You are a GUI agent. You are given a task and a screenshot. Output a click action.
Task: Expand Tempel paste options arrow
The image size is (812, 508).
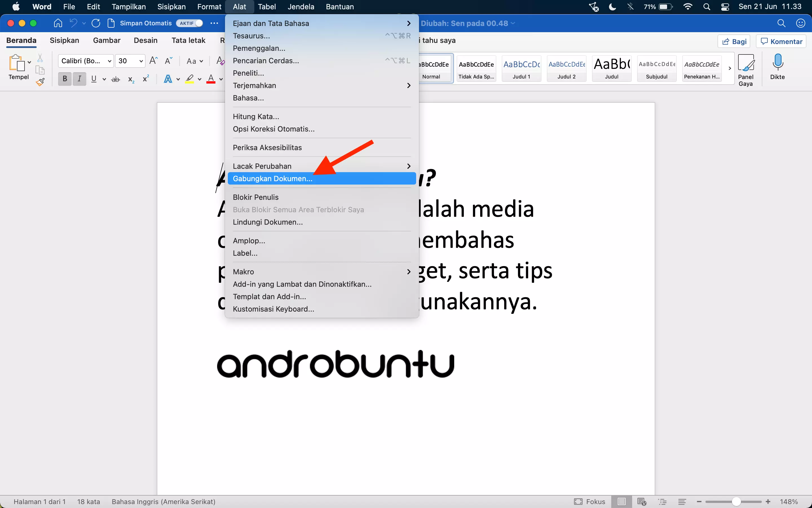point(30,62)
